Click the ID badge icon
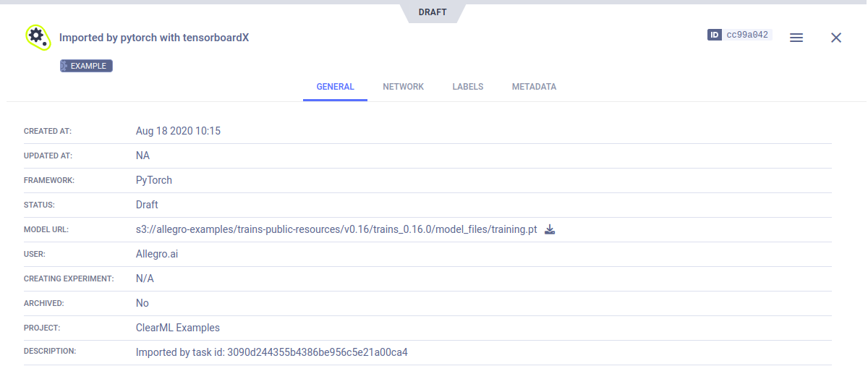Screen dimensions: 868x387 [x=715, y=35]
